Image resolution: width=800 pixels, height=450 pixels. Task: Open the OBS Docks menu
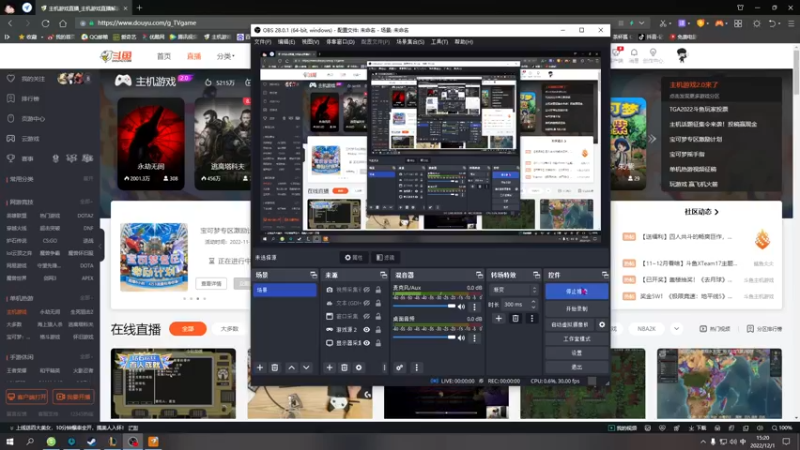[340, 42]
